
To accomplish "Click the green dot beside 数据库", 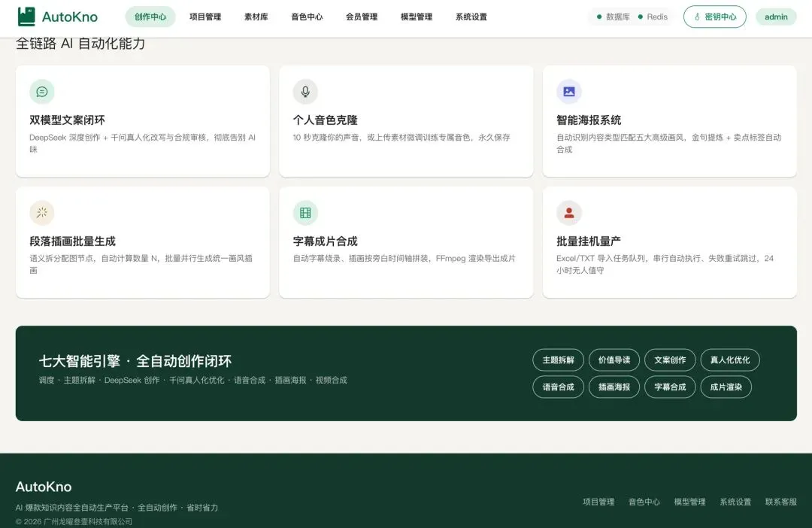I will pyautogui.click(x=599, y=17).
